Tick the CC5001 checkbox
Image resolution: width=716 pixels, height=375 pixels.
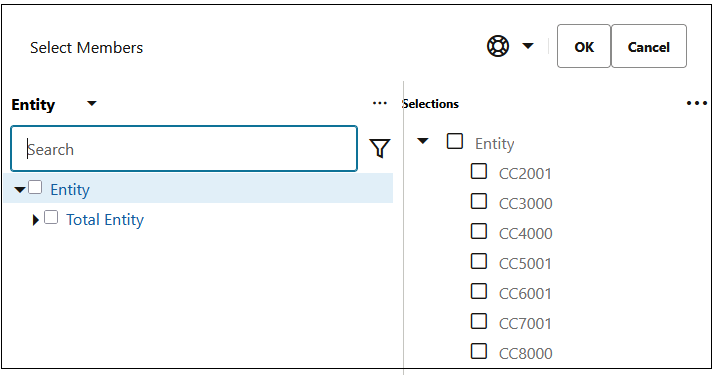tap(479, 261)
